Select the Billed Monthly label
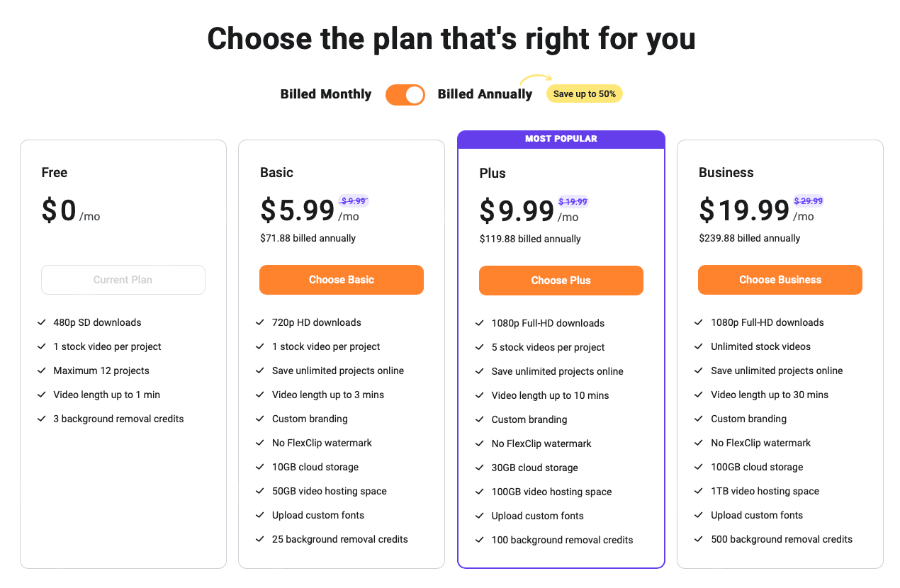 pyautogui.click(x=326, y=94)
